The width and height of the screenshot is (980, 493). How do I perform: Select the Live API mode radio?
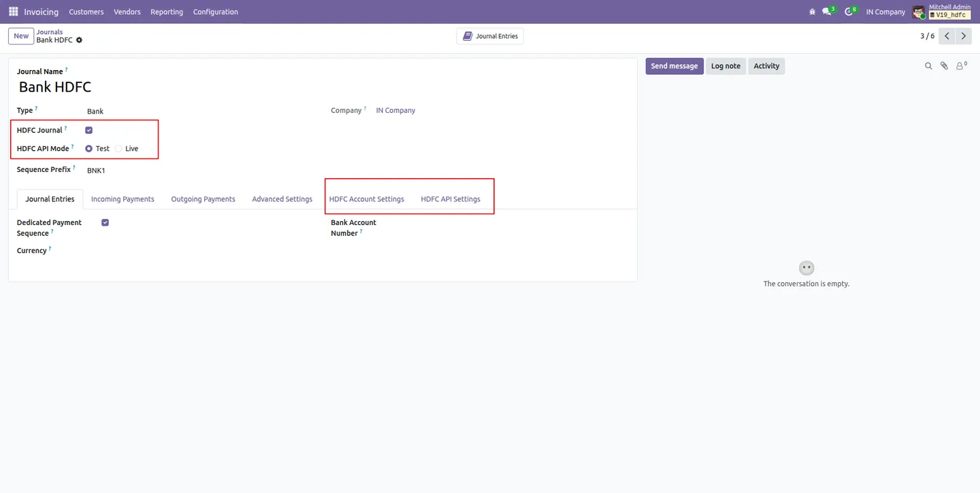[118, 148]
